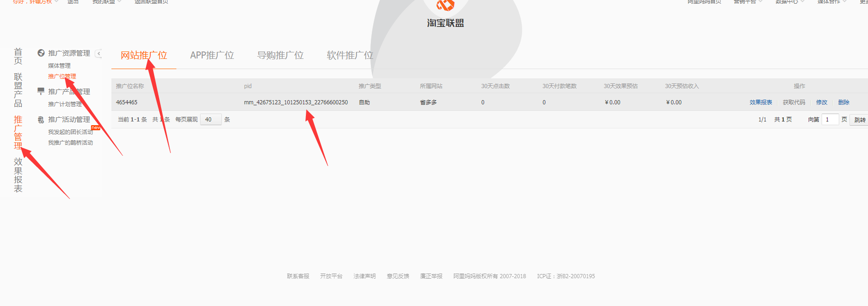This screenshot has width=868, height=306.
Task: Collapse the sidebar with the arrow button
Action: (x=98, y=54)
